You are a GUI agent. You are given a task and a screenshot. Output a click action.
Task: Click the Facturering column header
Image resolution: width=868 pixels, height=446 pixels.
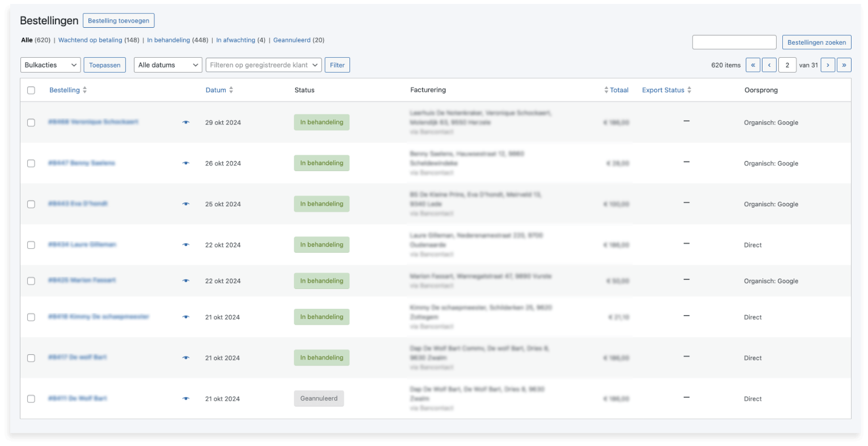(428, 90)
